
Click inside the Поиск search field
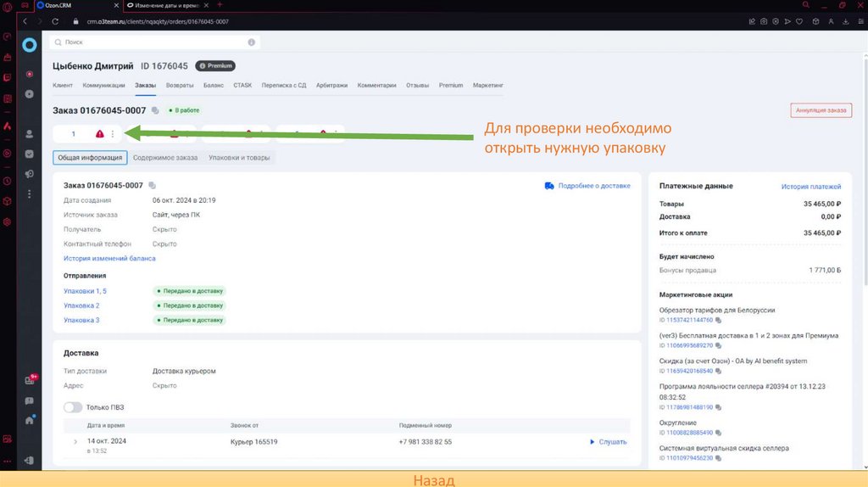click(154, 42)
